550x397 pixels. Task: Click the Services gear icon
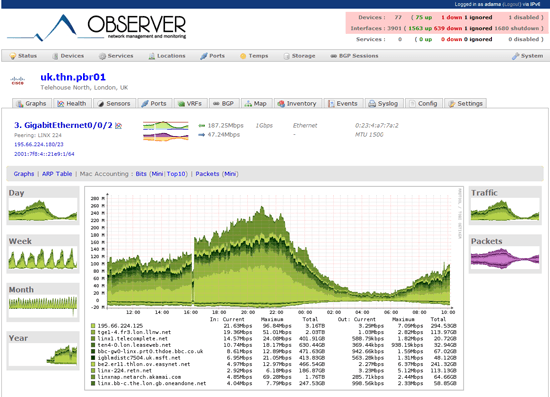point(102,56)
